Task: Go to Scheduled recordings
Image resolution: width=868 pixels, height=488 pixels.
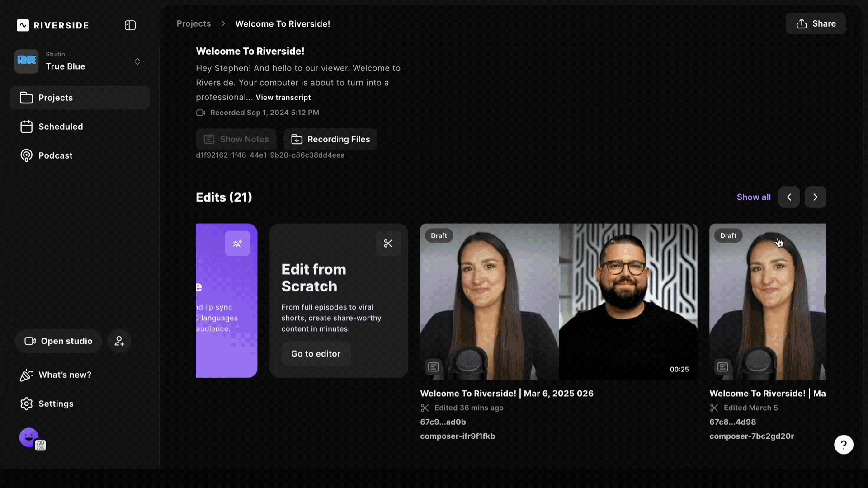Action: tap(61, 127)
